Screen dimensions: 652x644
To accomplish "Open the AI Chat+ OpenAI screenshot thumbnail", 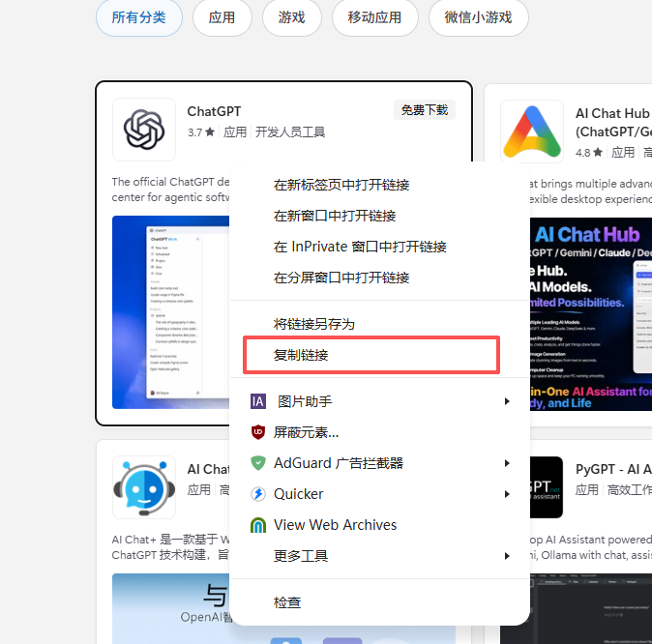I will 171,608.
